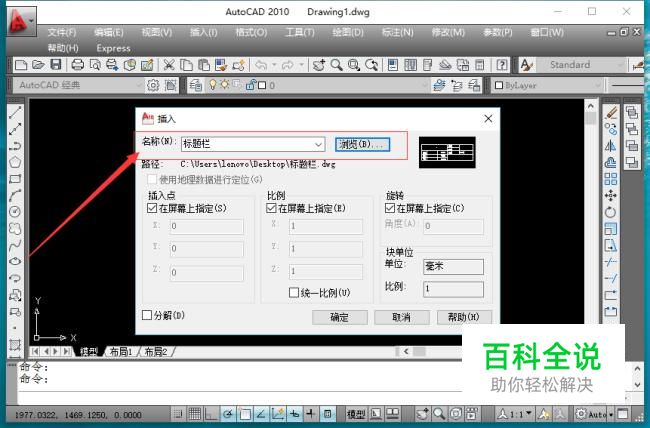Close the 插入 dialog with X
650x428 pixels.
point(488,119)
